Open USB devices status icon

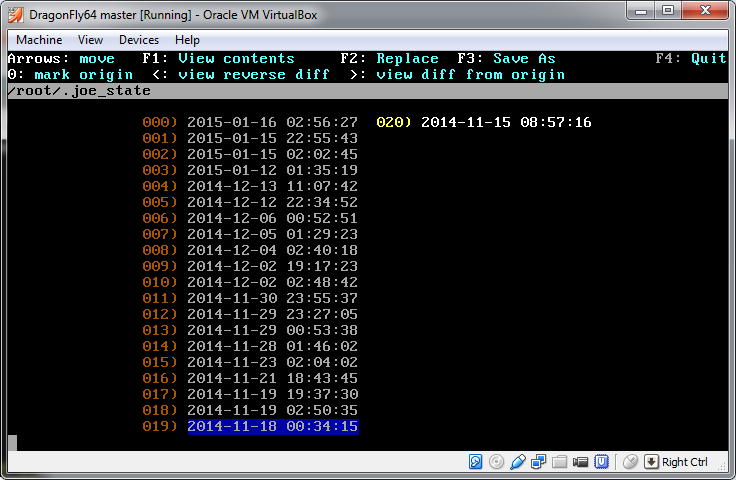[518, 462]
